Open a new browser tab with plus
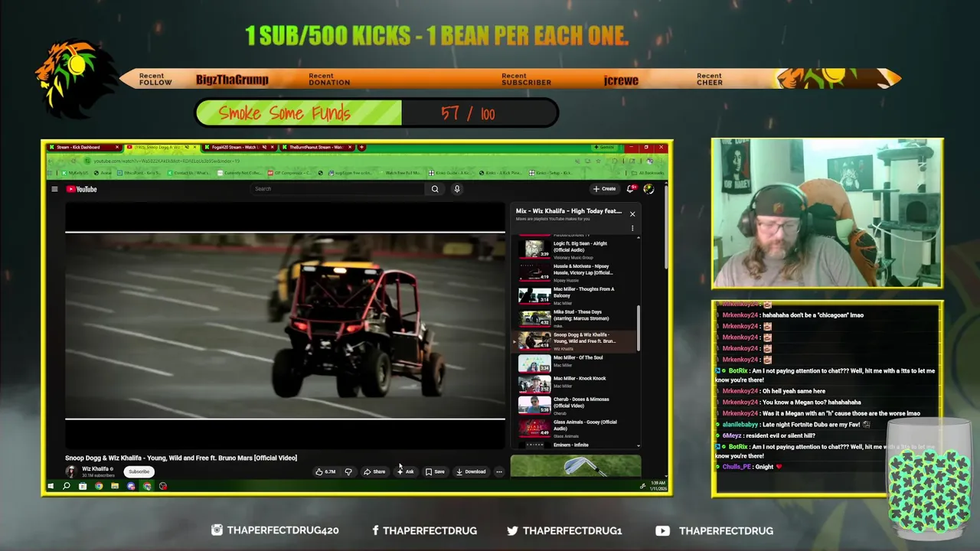Image resolution: width=980 pixels, height=551 pixels. pos(361,147)
